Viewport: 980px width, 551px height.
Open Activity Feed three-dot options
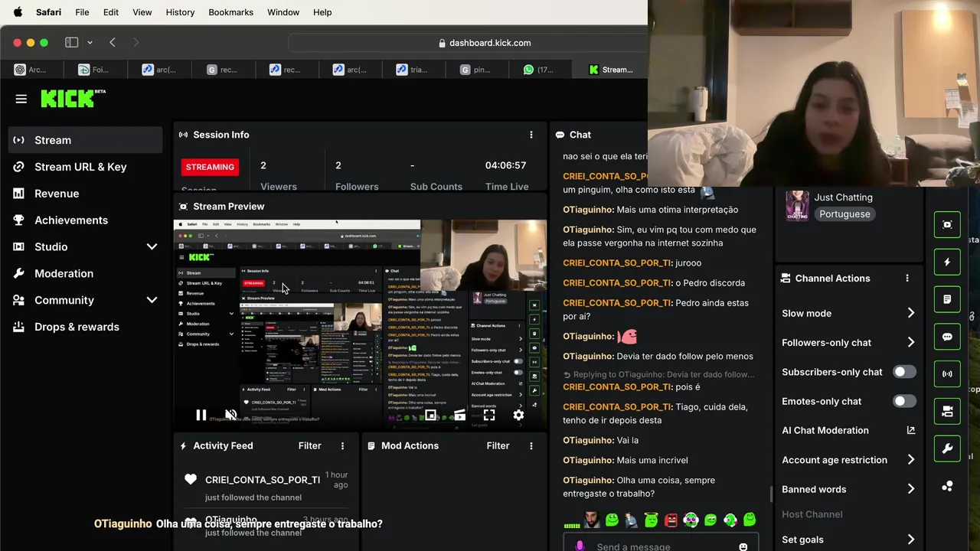click(342, 445)
